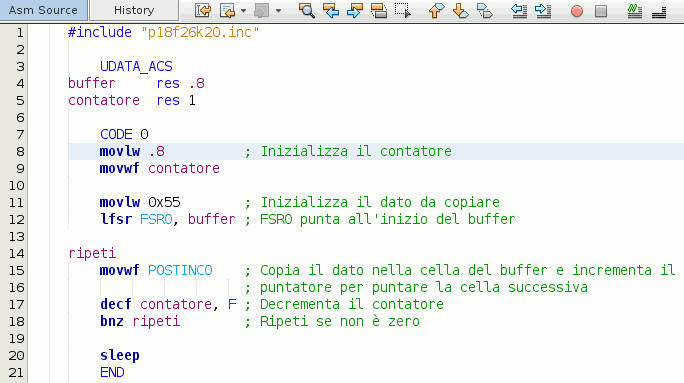Click the FSR0 register operand
Viewport: 684px width, 383px height.
click(156, 219)
